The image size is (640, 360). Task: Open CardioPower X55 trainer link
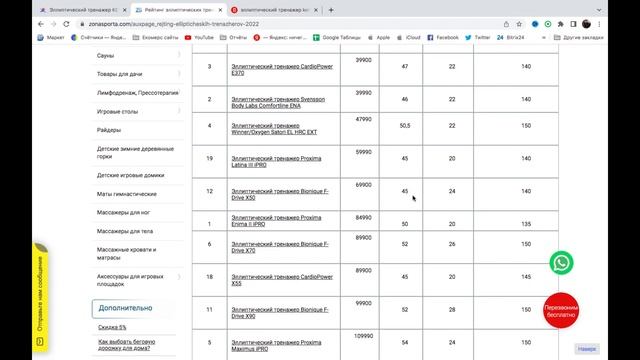[282, 280]
